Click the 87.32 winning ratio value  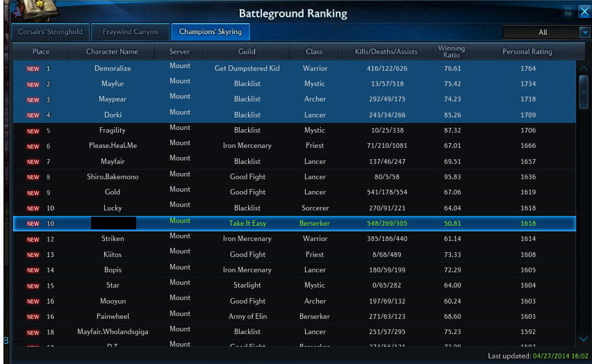tap(452, 131)
